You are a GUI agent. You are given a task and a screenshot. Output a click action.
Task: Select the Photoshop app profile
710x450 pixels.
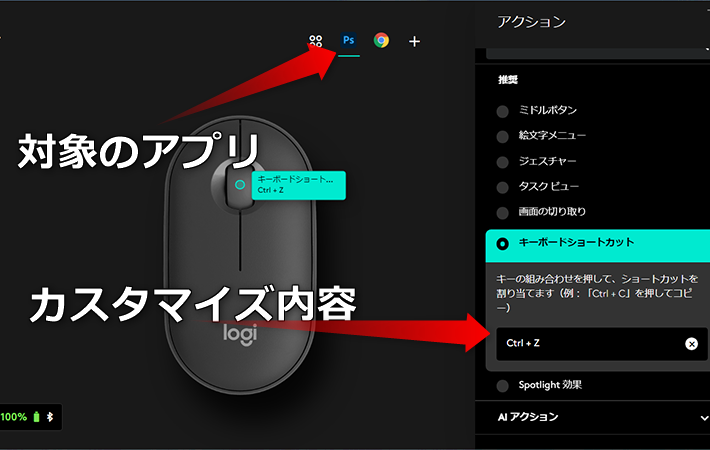pos(348,40)
